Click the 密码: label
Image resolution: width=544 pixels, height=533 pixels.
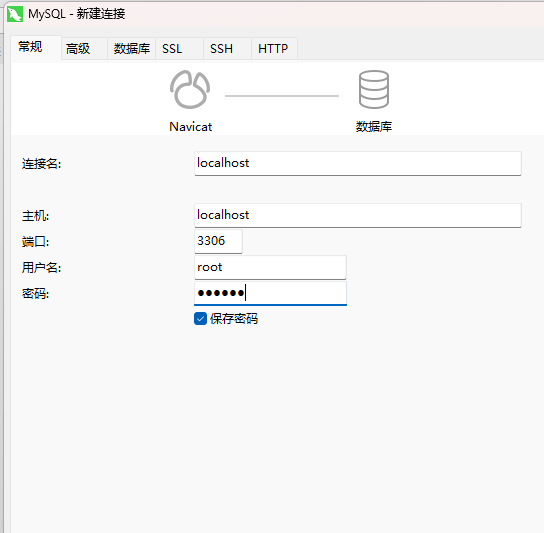click(35, 294)
